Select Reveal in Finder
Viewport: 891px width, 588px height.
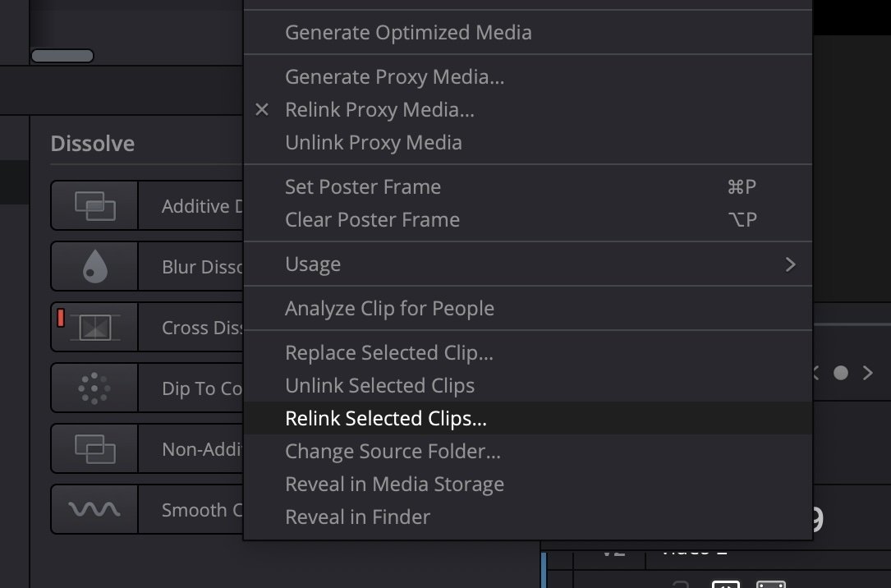coord(357,517)
